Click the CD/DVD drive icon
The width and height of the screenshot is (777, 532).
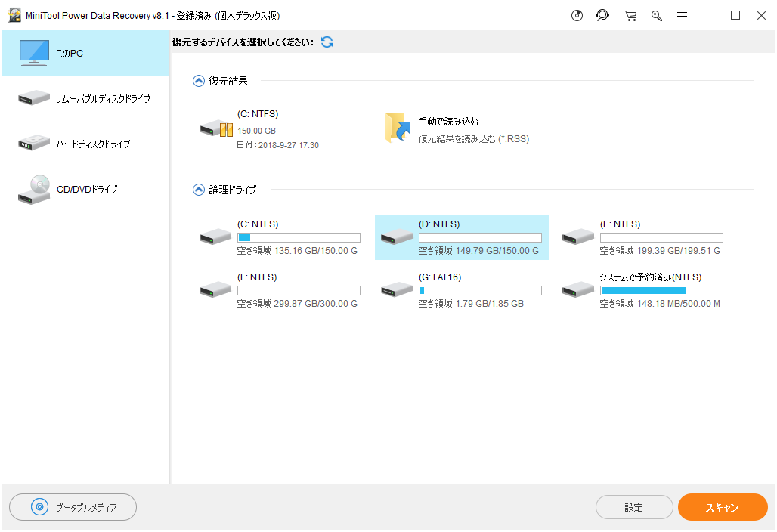pos(34,190)
